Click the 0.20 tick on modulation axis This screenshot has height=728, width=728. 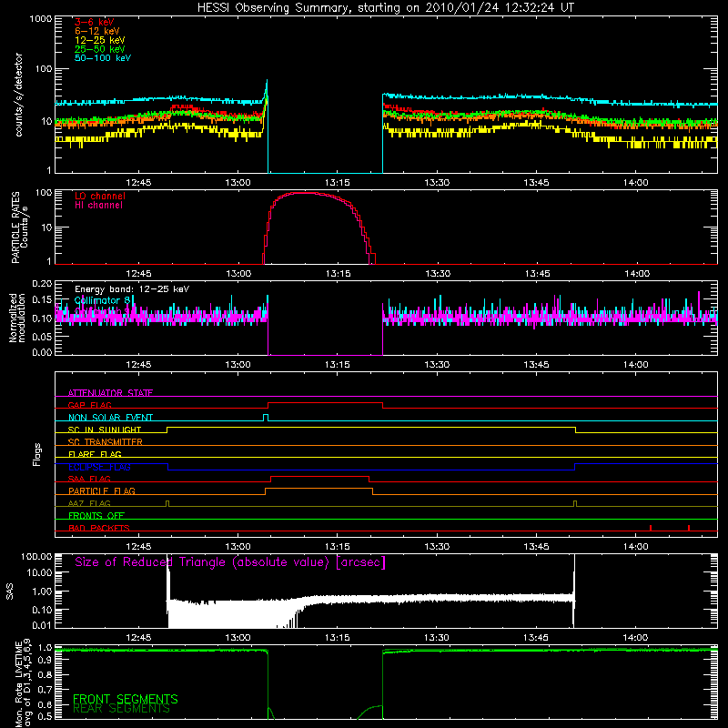[42, 284]
